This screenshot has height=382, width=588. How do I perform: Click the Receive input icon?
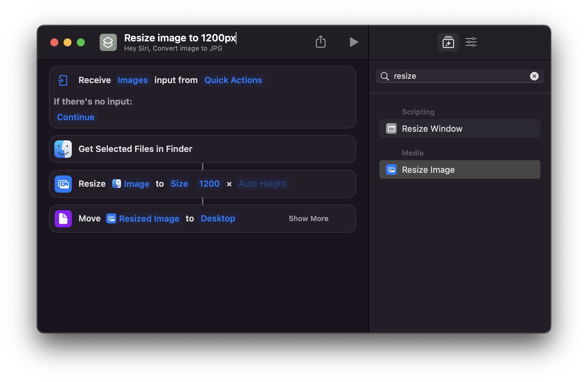tap(63, 80)
